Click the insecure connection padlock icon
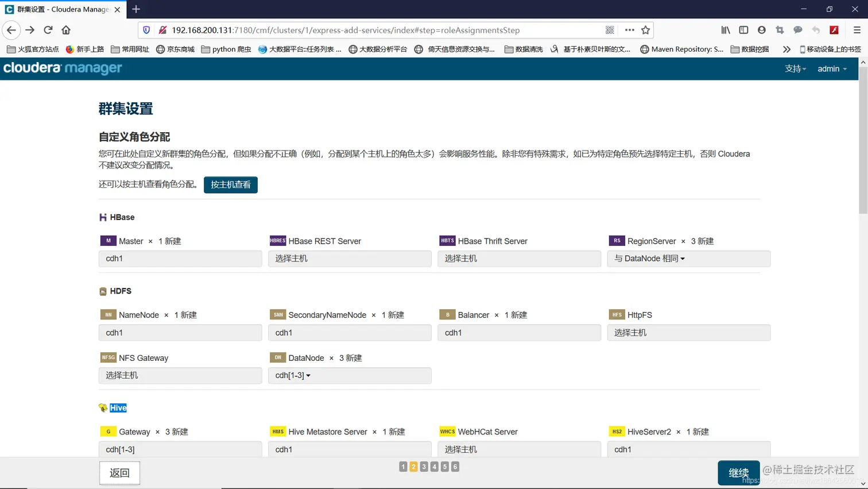Screen dimensions: 868x489 click(162, 30)
